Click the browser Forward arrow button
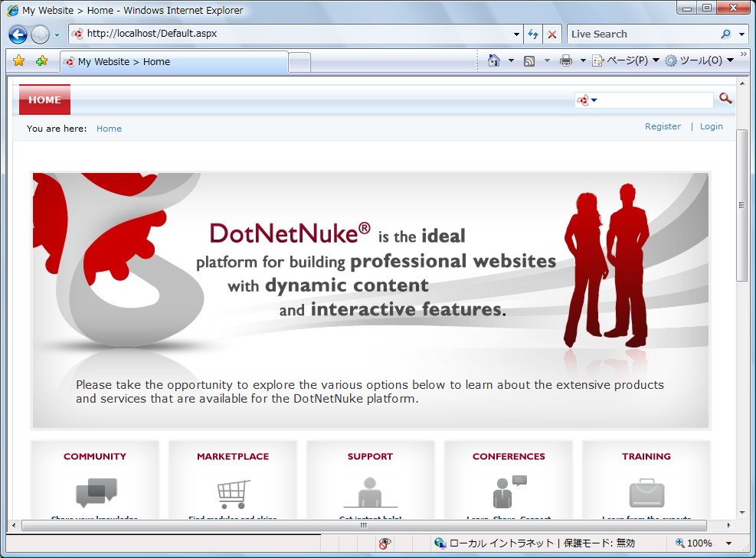Image resolution: width=756 pixels, height=558 pixels. 40,34
